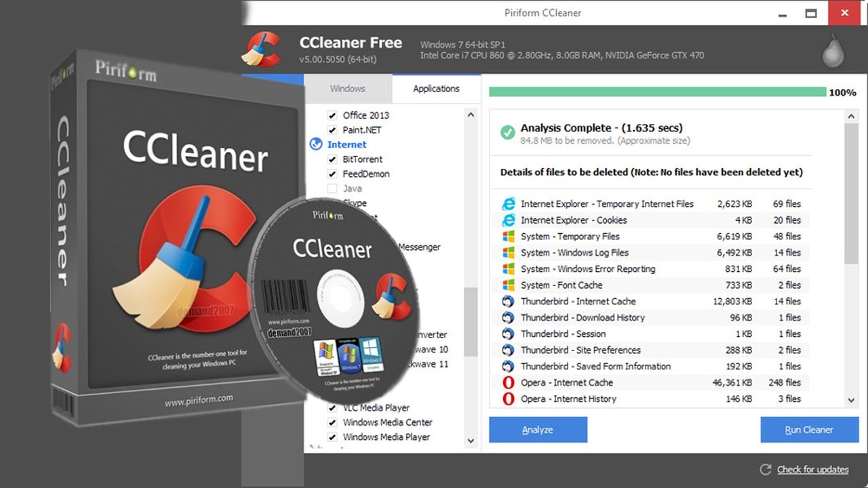Uncheck the Windows Media Player checkbox
Image resolution: width=868 pixels, height=488 pixels.
coord(332,437)
